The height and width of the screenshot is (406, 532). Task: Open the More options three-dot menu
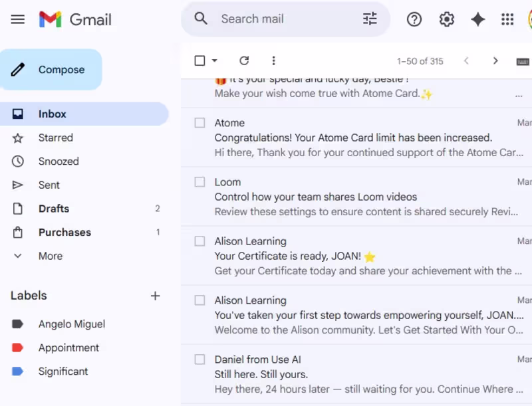pyautogui.click(x=273, y=60)
